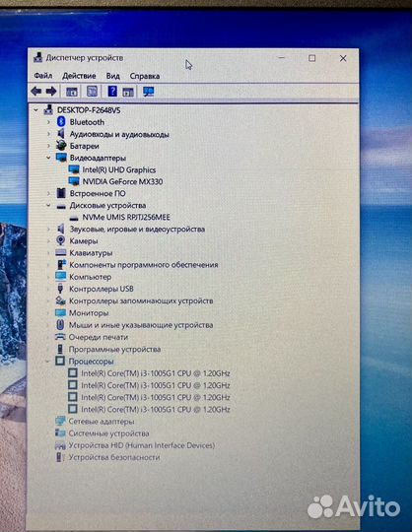Select the DESKTOP-F2648VS computer name
This screenshot has height=532, width=412.
89,110
